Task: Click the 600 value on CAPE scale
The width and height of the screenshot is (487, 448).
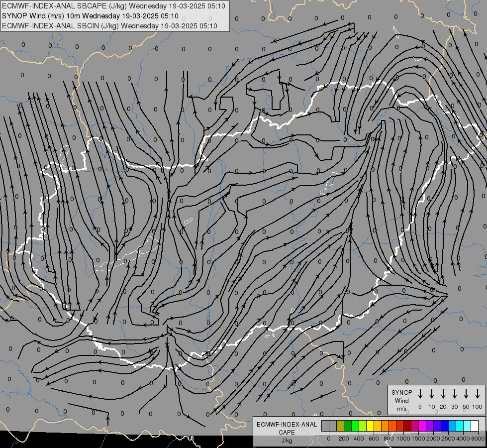Action: 374,439
